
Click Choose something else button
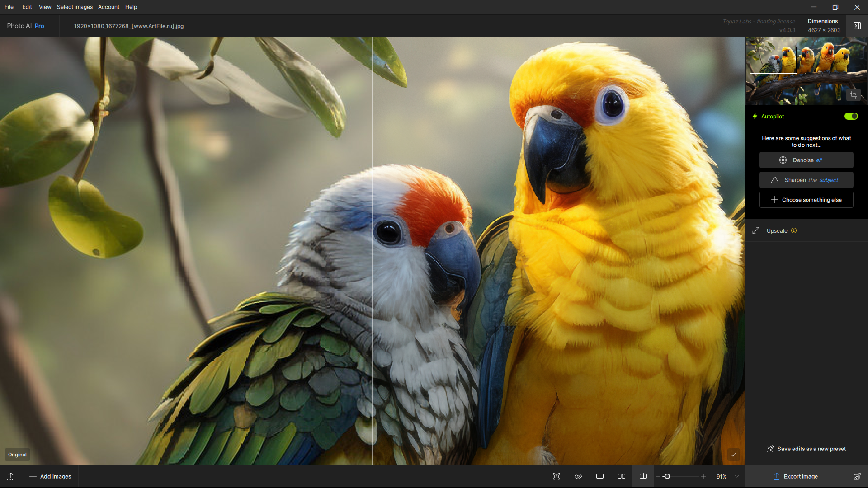[x=806, y=200]
